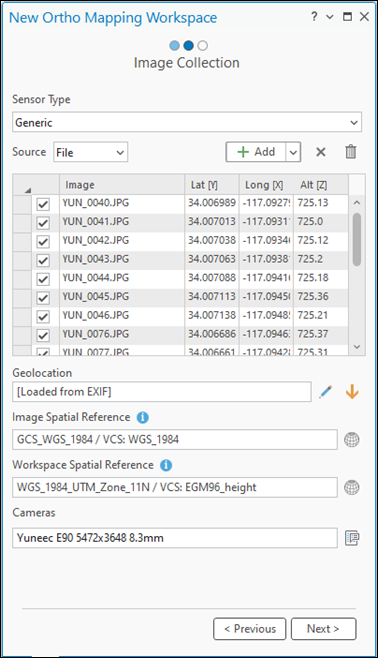The width and height of the screenshot is (378, 658).
Task: Open Workspace Spatial Reference info tooltip
Action: click(166, 465)
